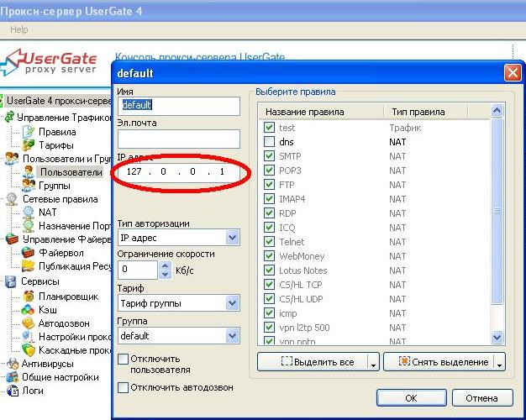Viewport: 526px width, 420px height.
Task: Click the Имя name input field
Action: coord(179,106)
